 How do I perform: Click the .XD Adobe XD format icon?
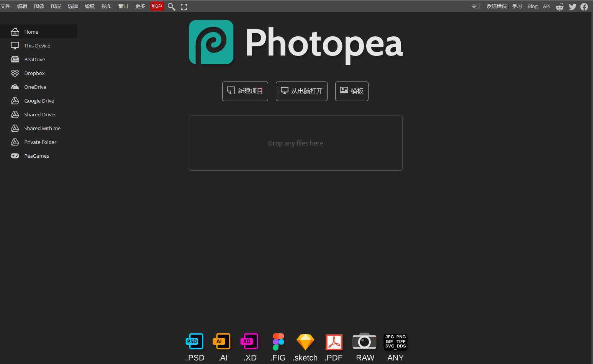tap(249, 341)
